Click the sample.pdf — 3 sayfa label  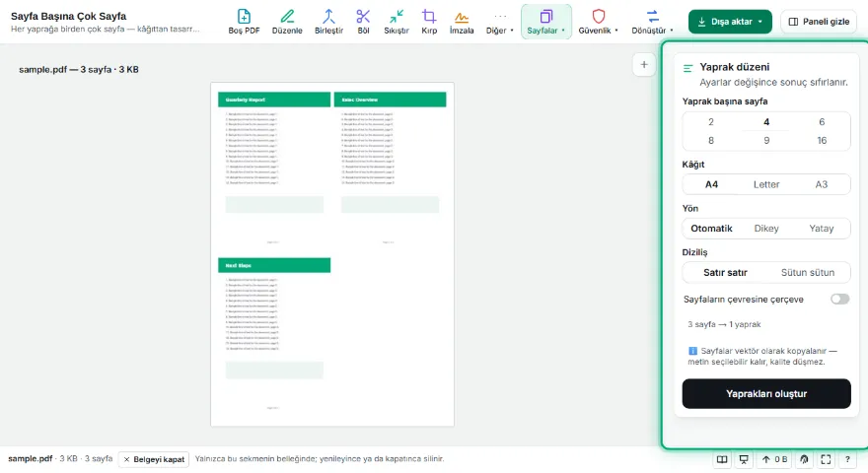(x=79, y=70)
